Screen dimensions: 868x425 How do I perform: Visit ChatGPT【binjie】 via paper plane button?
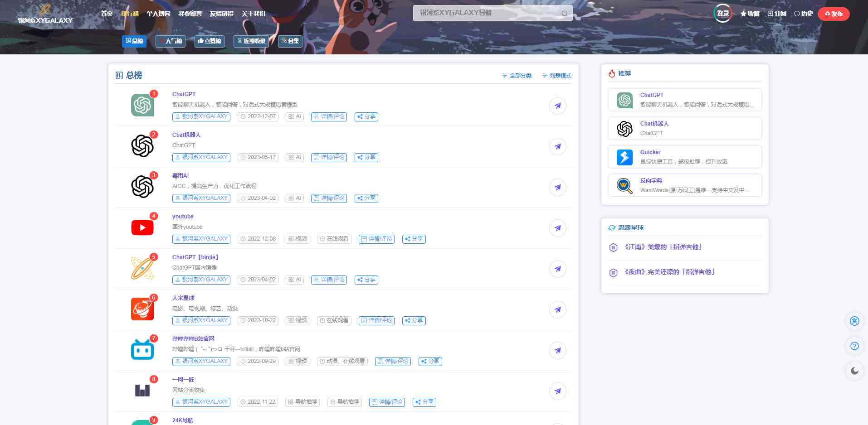[x=558, y=269]
